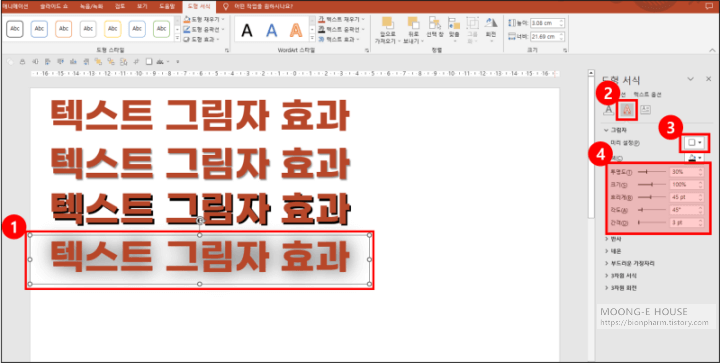Open the shadow presets (미리 설정) dropdown
This screenshot has width=720, height=363.
pos(694,143)
